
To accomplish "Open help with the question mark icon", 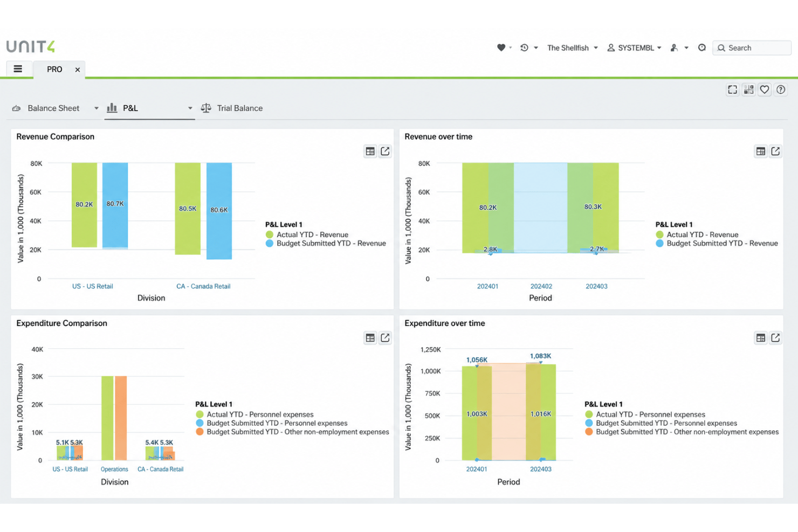I will coord(781,90).
